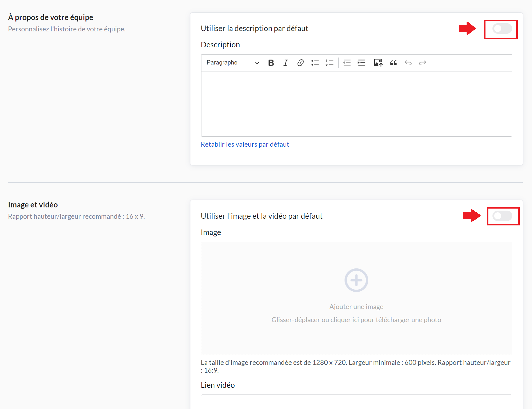Click the plus circle to add image
Screen dimensions: 532x409
pyautogui.click(x=356, y=280)
